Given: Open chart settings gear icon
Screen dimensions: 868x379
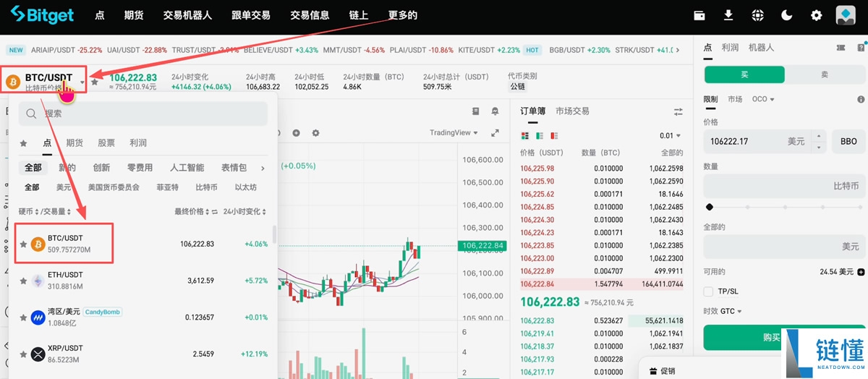Looking at the screenshot, I should [315, 133].
